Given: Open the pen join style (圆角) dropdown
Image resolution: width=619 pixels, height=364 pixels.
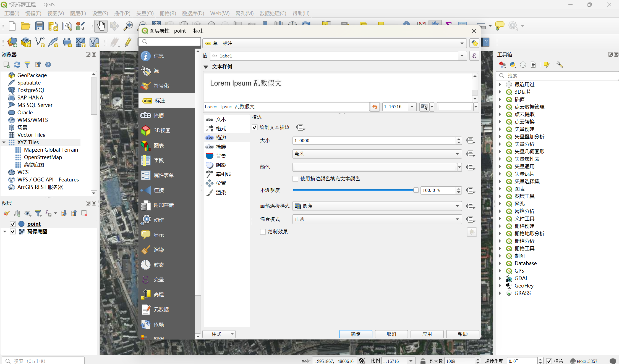Looking at the screenshot, I should tap(377, 206).
